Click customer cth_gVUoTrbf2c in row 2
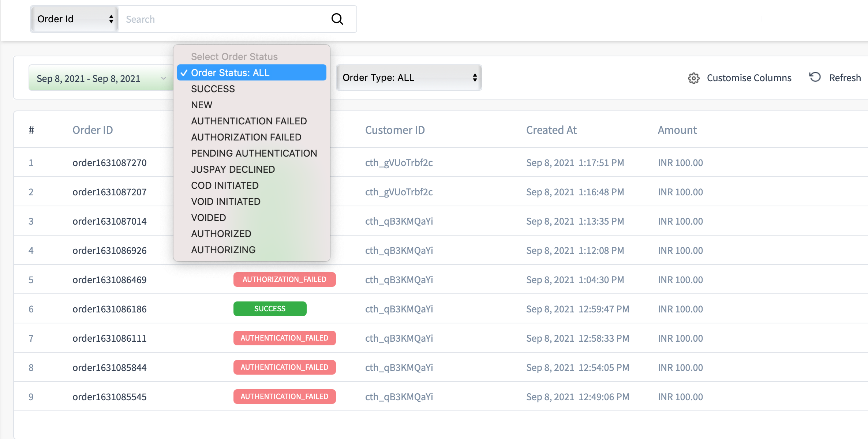The width and height of the screenshot is (868, 439). tap(399, 192)
